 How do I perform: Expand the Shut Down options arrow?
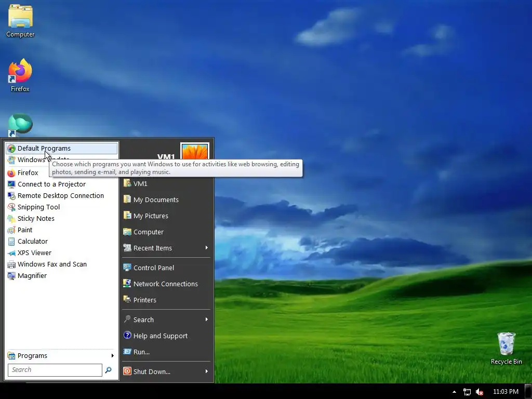pos(206,371)
